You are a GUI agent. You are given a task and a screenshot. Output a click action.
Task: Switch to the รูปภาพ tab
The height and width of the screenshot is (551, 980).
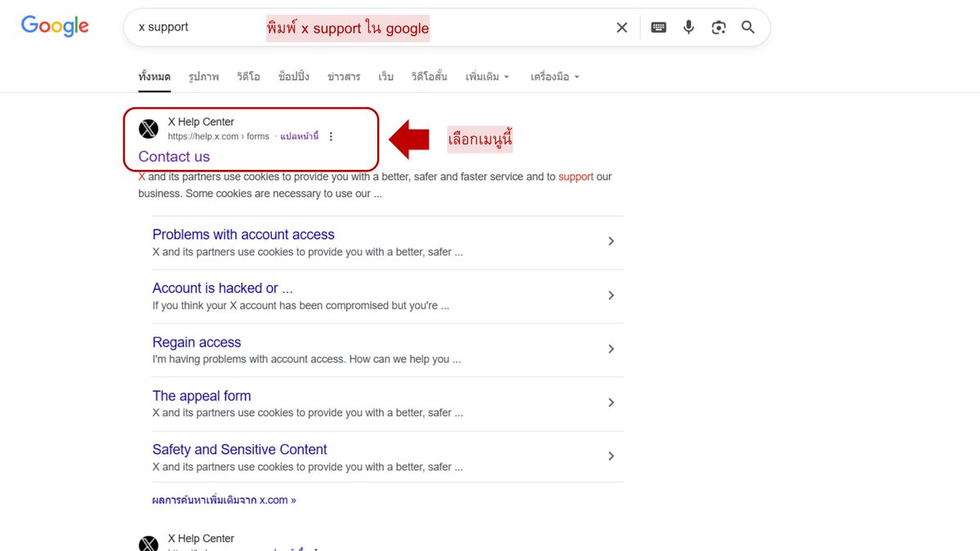coord(203,77)
